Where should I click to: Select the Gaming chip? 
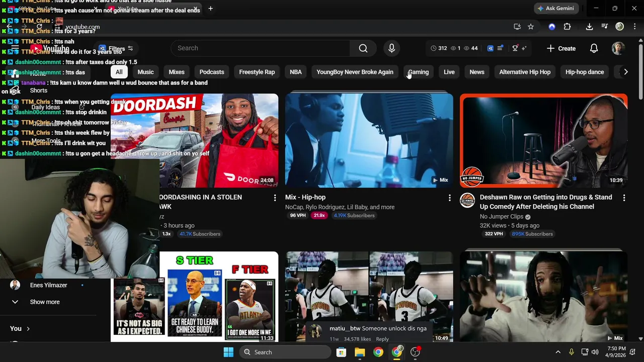418,72
